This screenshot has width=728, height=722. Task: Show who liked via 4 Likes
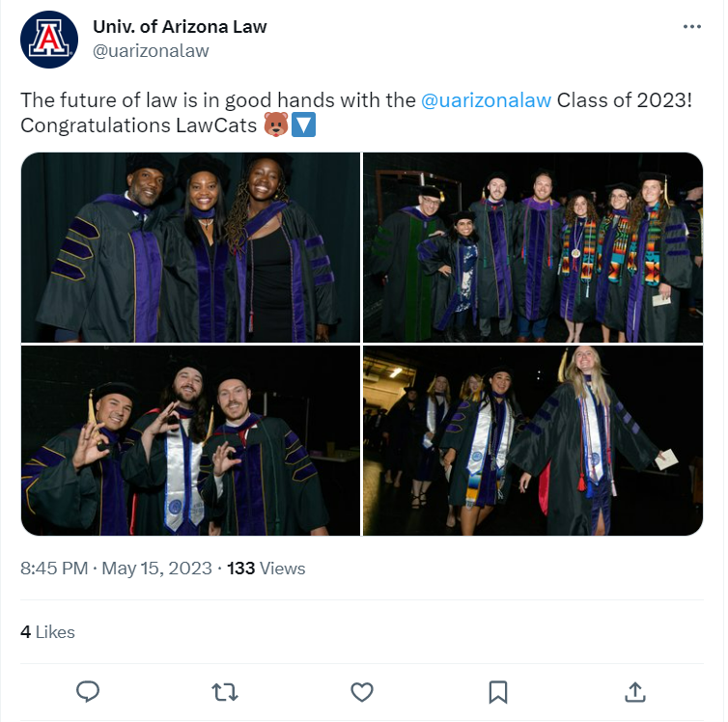47,632
